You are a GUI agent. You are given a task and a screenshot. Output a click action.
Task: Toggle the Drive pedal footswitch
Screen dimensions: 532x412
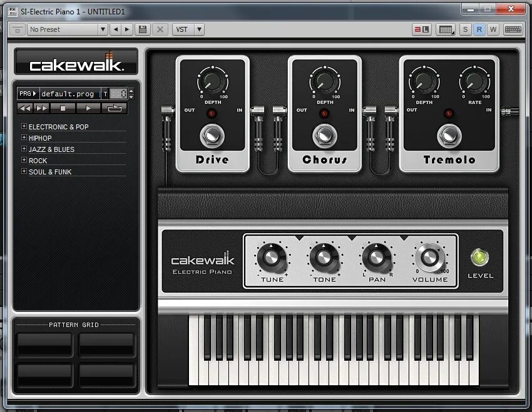pyautogui.click(x=212, y=136)
